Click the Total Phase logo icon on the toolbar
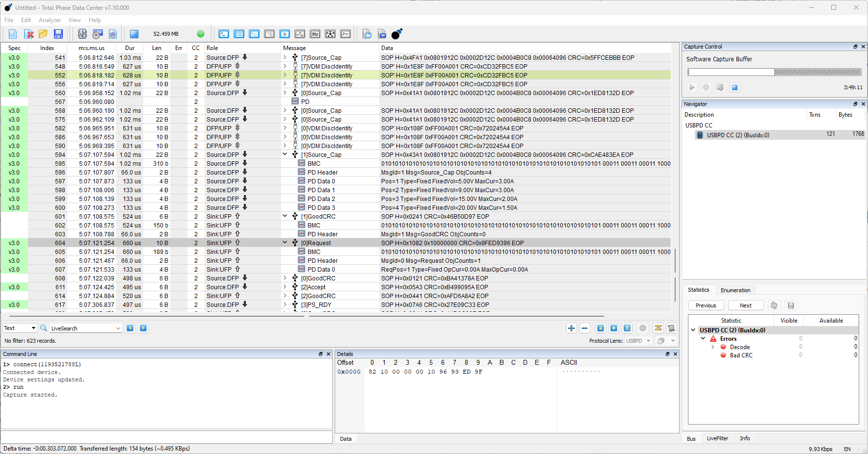Image resolution: width=868 pixels, height=454 pixels. pos(396,34)
